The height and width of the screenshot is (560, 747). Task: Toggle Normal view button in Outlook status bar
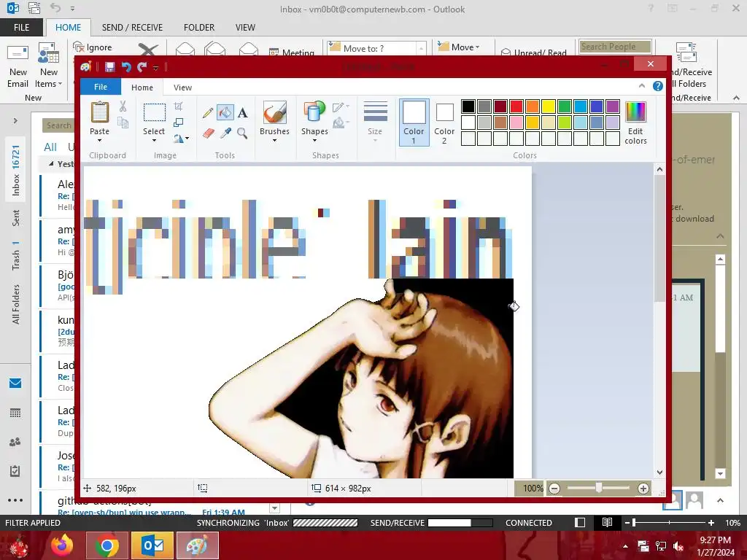pyautogui.click(x=580, y=522)
